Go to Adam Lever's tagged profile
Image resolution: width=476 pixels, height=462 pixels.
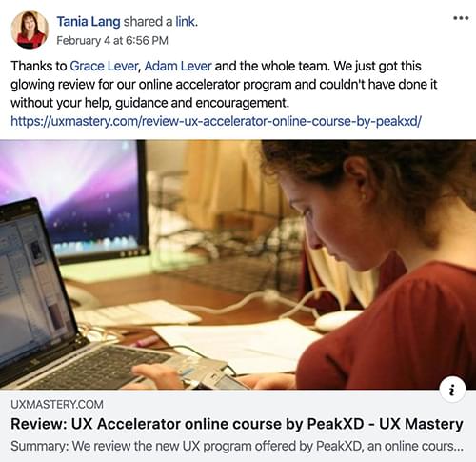[178, 66]
